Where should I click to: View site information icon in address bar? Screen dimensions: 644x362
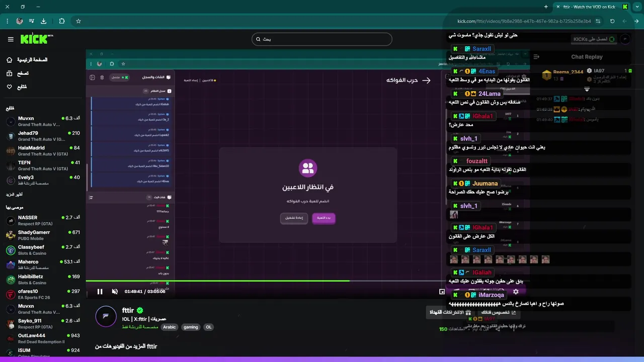pos(598,21)
